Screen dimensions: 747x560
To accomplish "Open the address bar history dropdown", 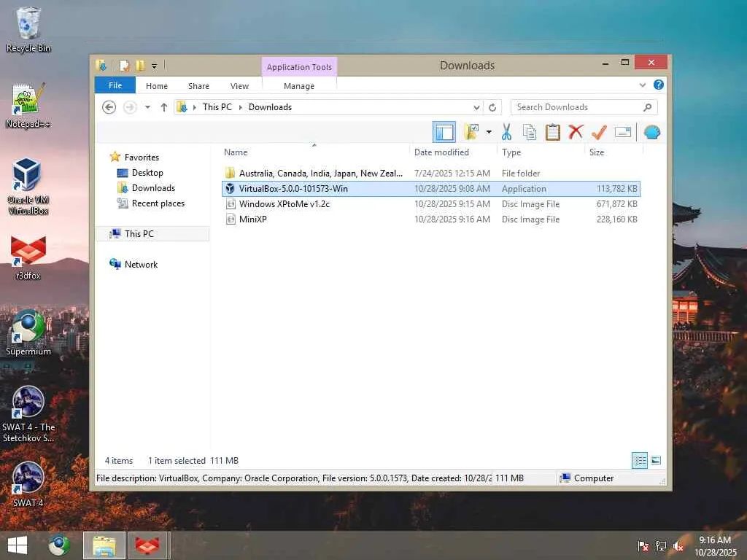I will coord(476,107).
